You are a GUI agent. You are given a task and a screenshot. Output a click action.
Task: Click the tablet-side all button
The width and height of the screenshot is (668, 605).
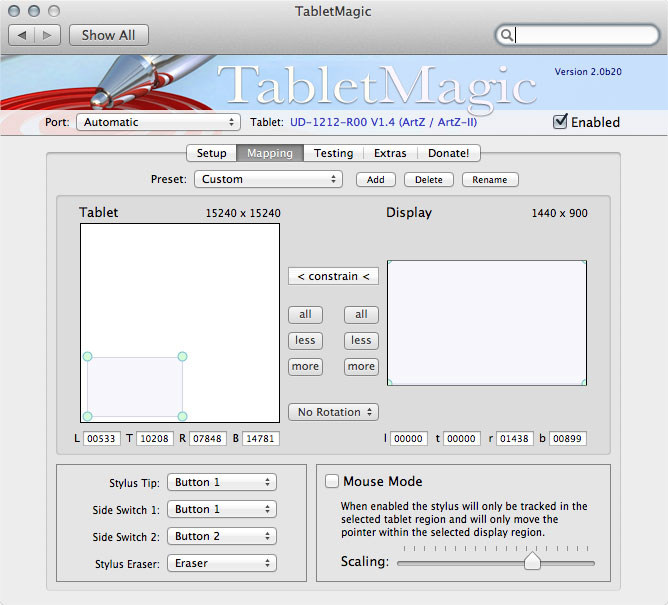(x=305, y=314)
